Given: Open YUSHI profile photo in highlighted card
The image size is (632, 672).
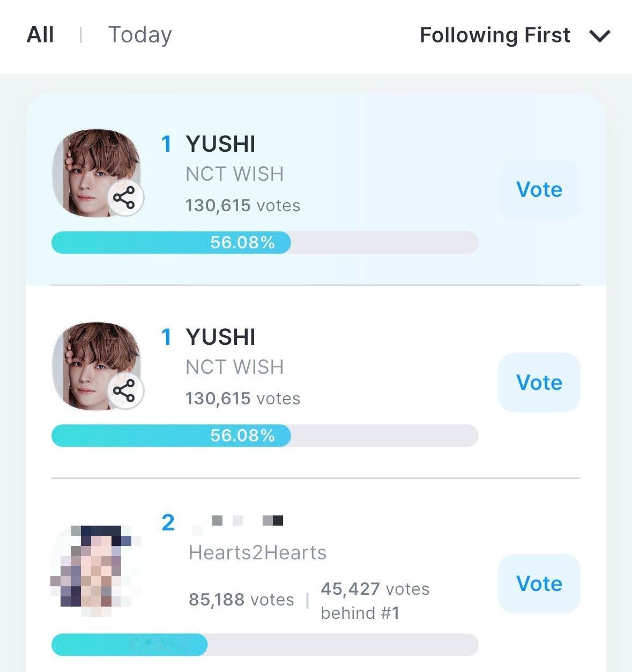Looking at the screenshot, I should pyautogui.click(x=96, y=173).
